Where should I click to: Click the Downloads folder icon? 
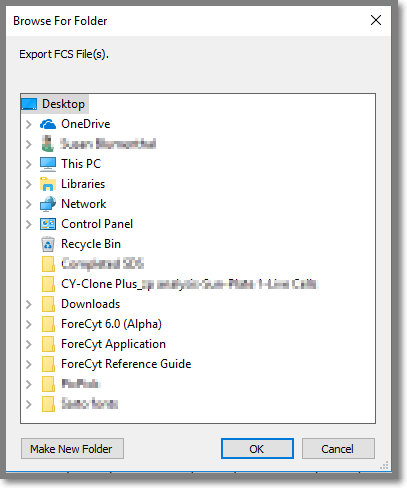48,304
